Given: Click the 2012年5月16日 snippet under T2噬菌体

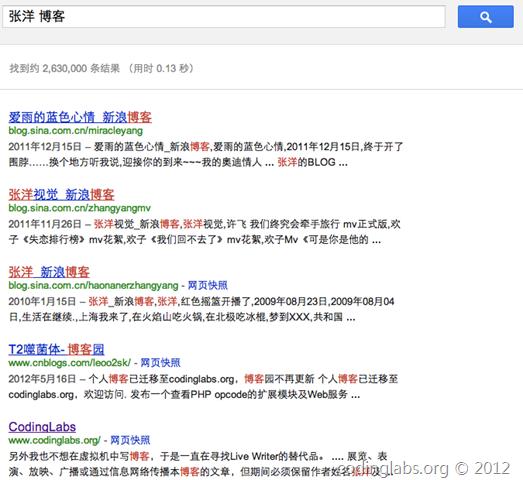Looking at the screenshot, I should [x=203, y=387].
